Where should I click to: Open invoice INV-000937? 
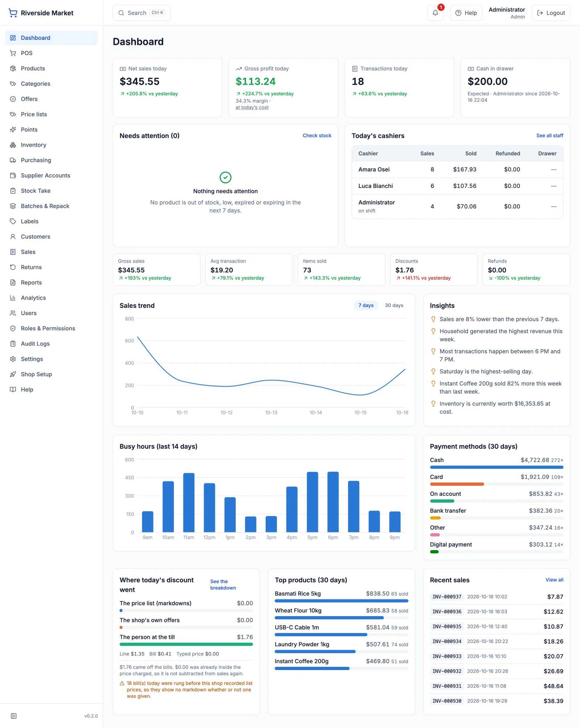(447, 597)
